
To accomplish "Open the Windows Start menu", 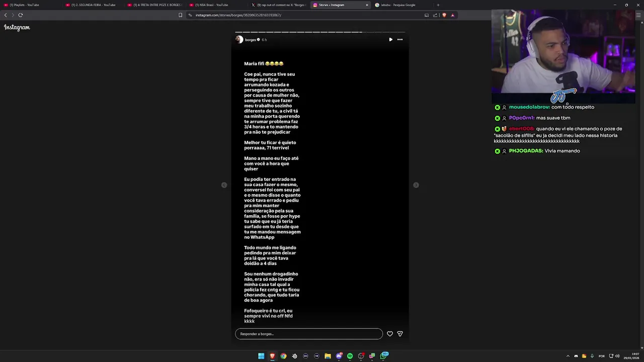I will tap(261, 356).
